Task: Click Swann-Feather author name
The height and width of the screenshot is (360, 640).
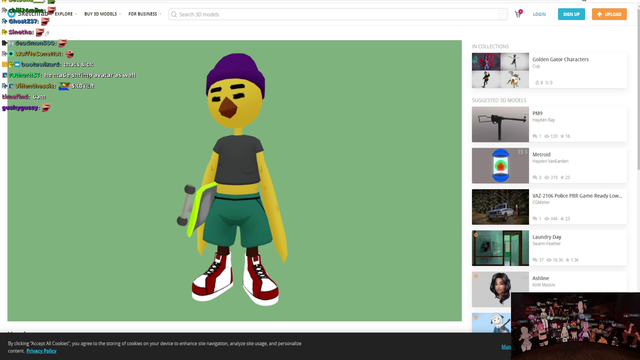Action: click(x=546, y=244)
